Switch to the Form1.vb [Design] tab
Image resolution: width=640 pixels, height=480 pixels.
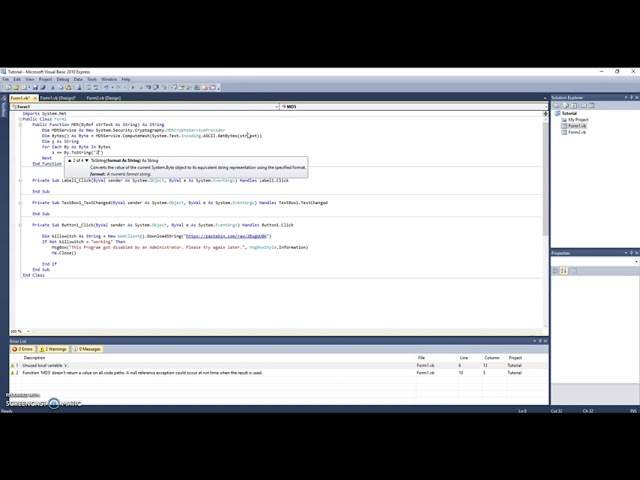click(x=58, y=98)
